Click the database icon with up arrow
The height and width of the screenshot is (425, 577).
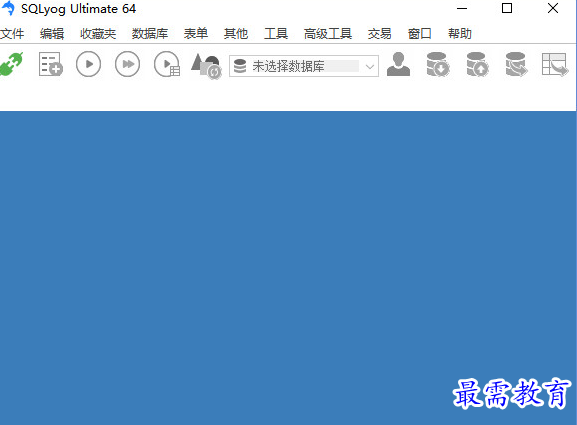pos(477,64)
